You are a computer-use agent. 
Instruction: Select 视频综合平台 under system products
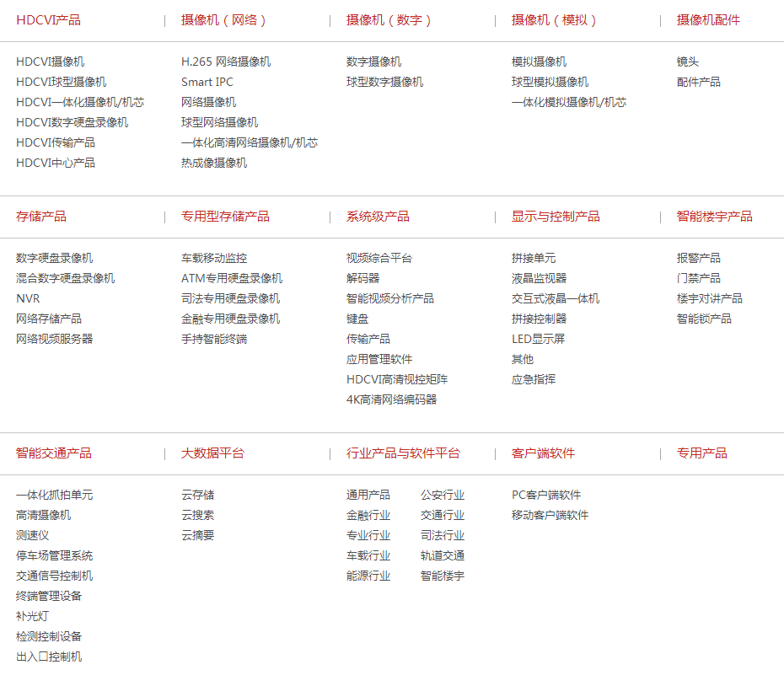pyautogui.click(x=379, y=258)
